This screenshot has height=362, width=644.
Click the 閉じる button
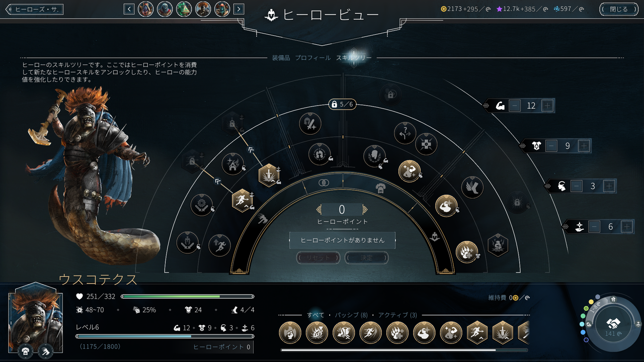618,9
